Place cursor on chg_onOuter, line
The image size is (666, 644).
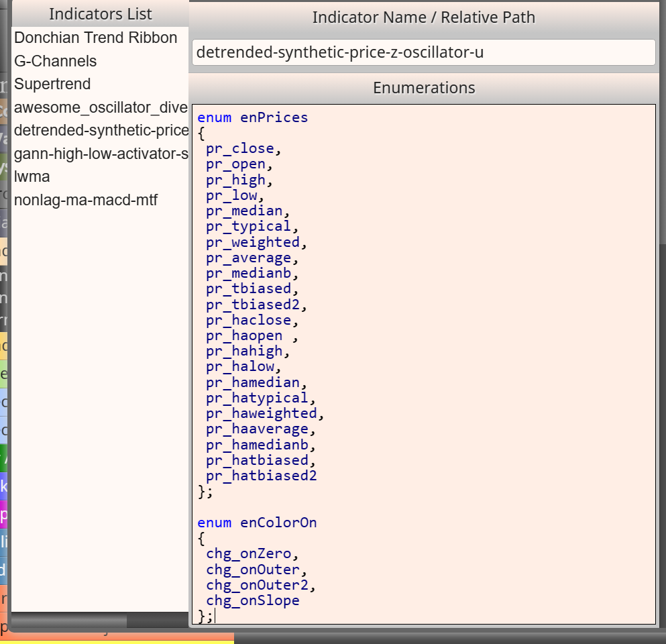(x=256, y=570)
